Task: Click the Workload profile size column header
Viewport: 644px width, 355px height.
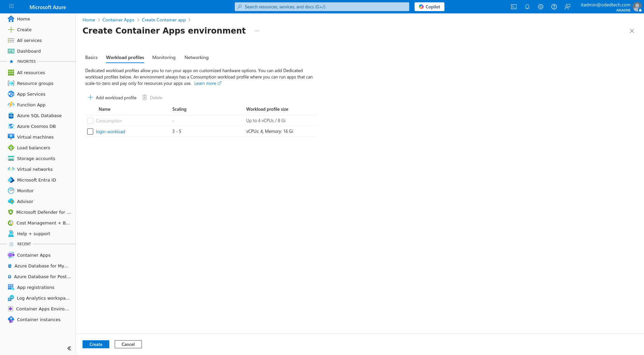Action: (x=267, y=109)
